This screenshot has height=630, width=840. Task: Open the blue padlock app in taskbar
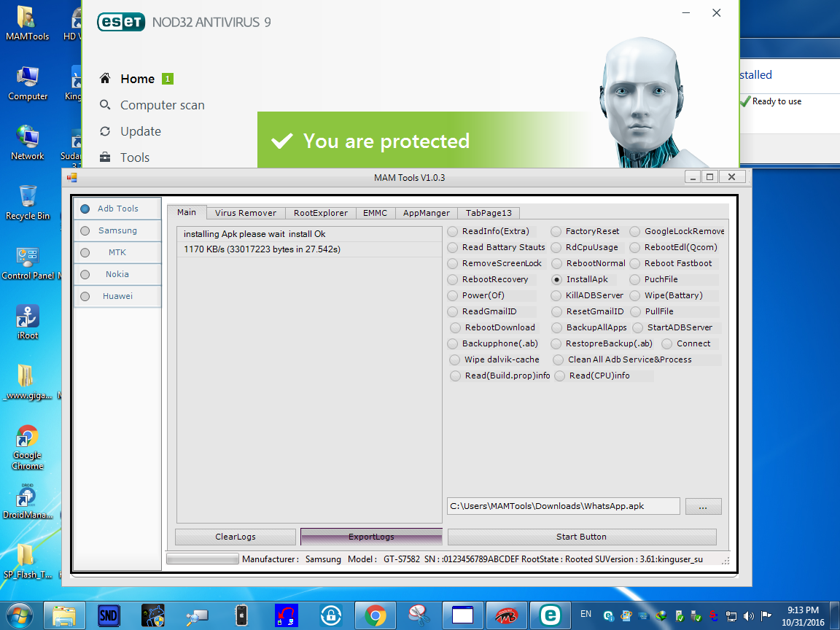330,615
